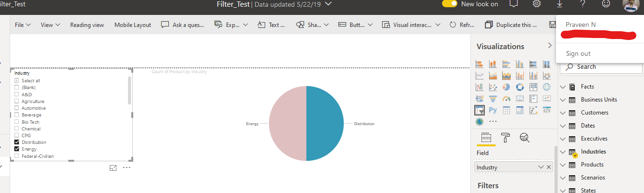644x193 pixels.
Task: Pick the Card (123) visual
Action: click(x=520, y=99)
